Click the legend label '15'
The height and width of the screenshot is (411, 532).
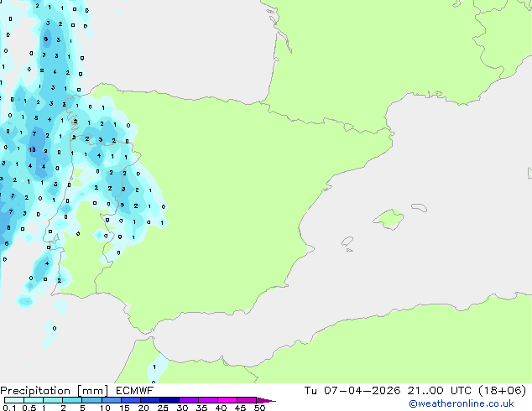(124, 408)
